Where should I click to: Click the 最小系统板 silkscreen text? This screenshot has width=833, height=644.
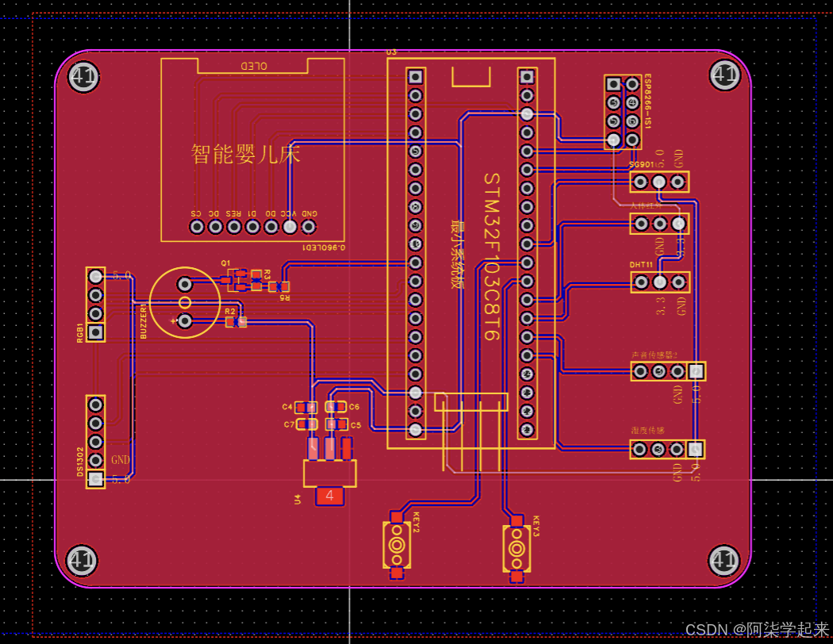pos(457,255)
